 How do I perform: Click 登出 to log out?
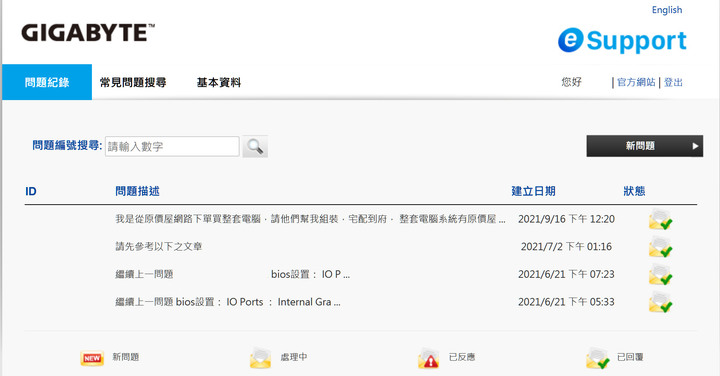(x=673, y=82)
